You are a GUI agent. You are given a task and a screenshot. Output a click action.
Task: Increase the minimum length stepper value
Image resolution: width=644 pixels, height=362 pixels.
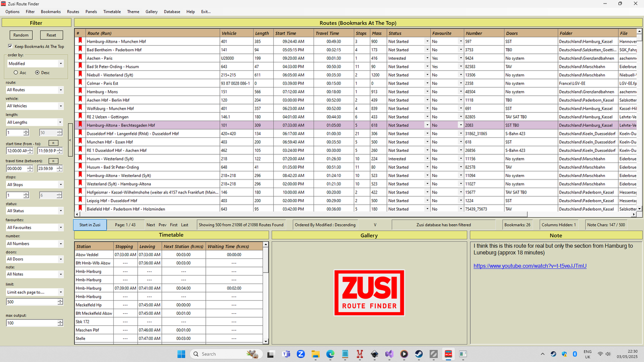(x=26, y=131)
